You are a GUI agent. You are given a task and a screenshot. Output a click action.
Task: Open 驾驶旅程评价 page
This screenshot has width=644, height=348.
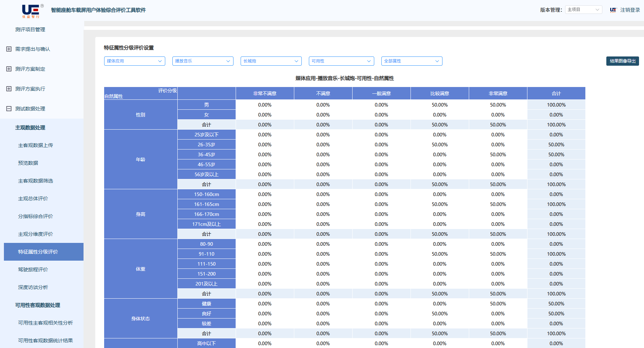[x=33, y=270]
